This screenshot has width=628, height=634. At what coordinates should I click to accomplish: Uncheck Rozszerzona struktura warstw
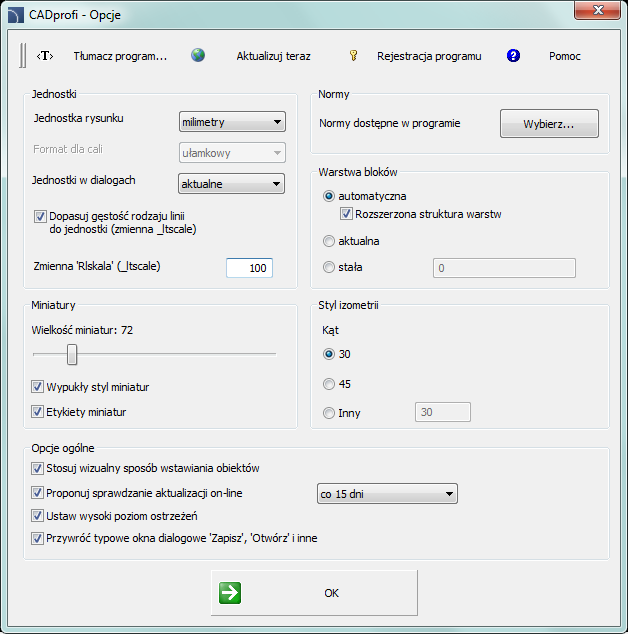click(346, 213)
